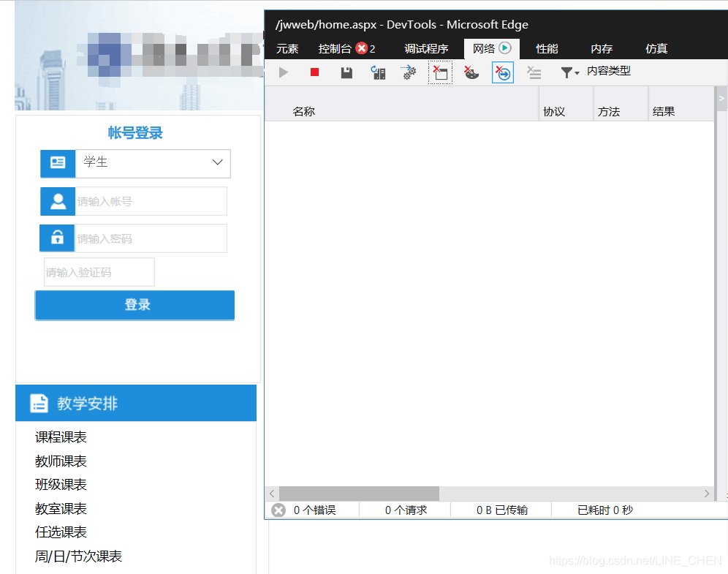Viewport: 728px width, 574px height.
Task: Stop recording network traffic with red square icon
Action: (x=314, y=72)
